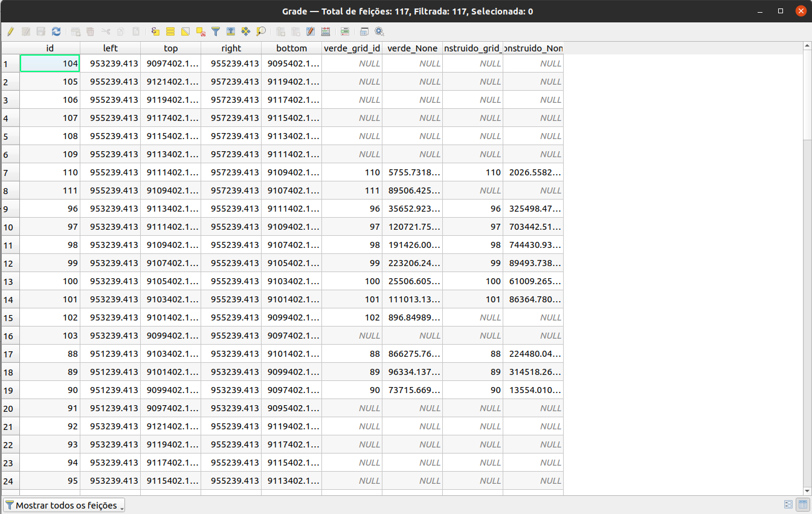Click the deselect all features icon

[x=201, y=31]
